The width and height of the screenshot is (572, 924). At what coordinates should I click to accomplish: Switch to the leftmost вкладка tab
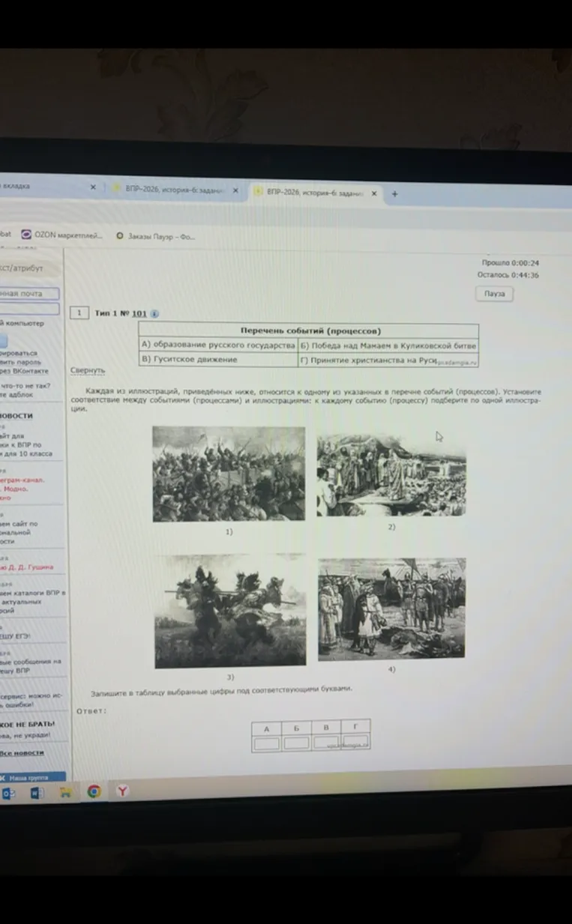pyautogui.click(x=49, y=187)
